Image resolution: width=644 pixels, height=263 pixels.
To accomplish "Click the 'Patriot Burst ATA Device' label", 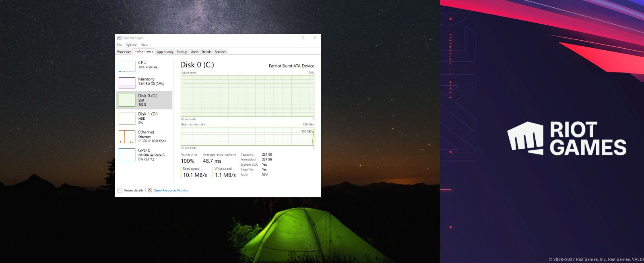I will click(x=291, y=66).
